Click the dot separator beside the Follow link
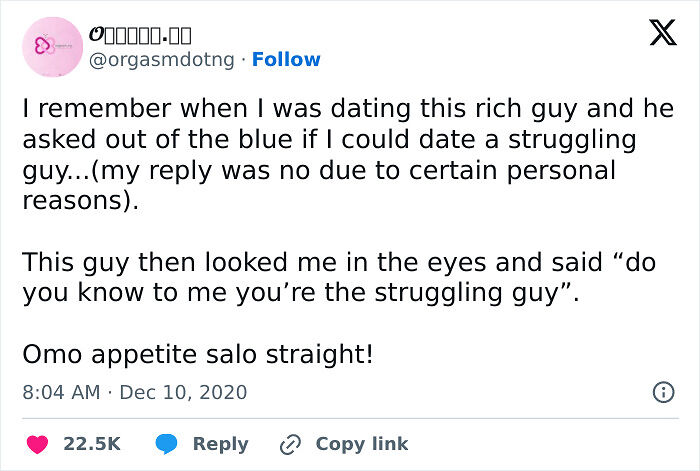This screenshot has width=700, height=471. pyautogui.click(x=243, y=59)
